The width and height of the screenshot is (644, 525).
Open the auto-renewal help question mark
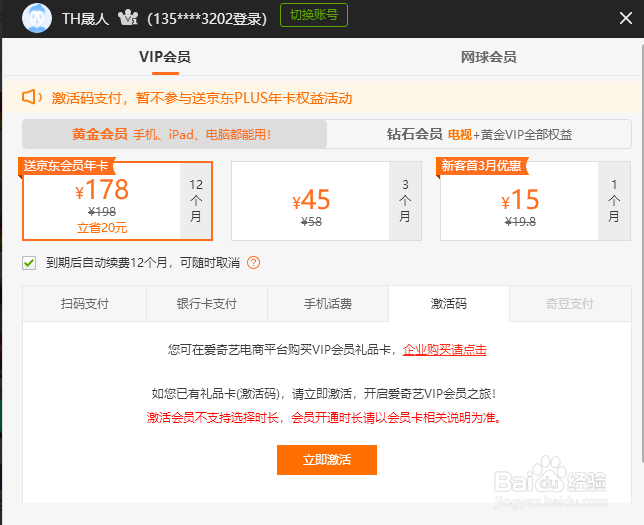coord(253,262)
